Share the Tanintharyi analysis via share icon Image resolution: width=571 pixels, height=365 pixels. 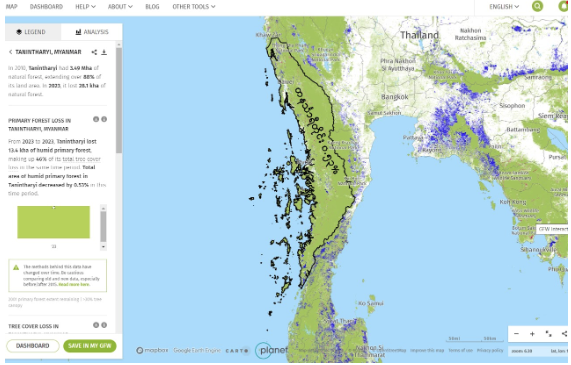click(94, 52)
